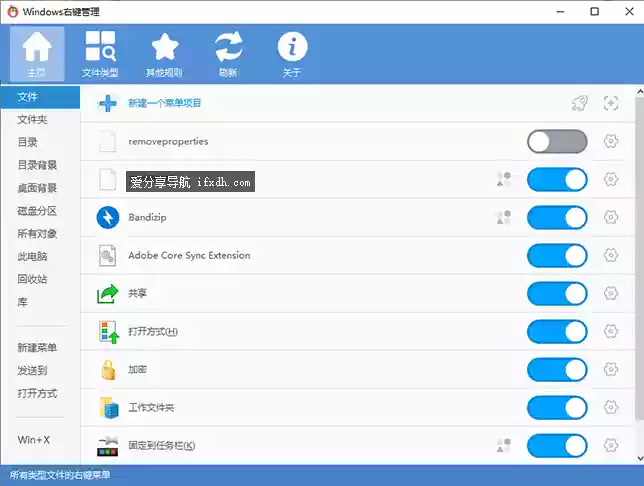644x486 pixels.
Task: Click shapes icon above the Bandizip row
Action: coord(504,180)
